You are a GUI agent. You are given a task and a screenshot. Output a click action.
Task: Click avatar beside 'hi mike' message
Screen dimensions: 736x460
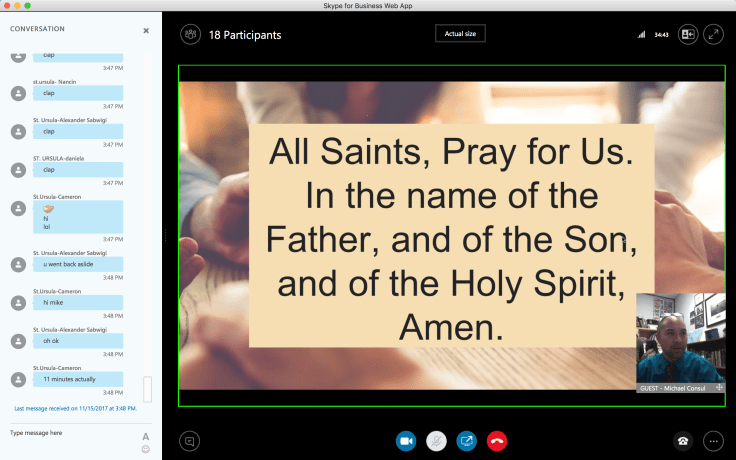18,303
